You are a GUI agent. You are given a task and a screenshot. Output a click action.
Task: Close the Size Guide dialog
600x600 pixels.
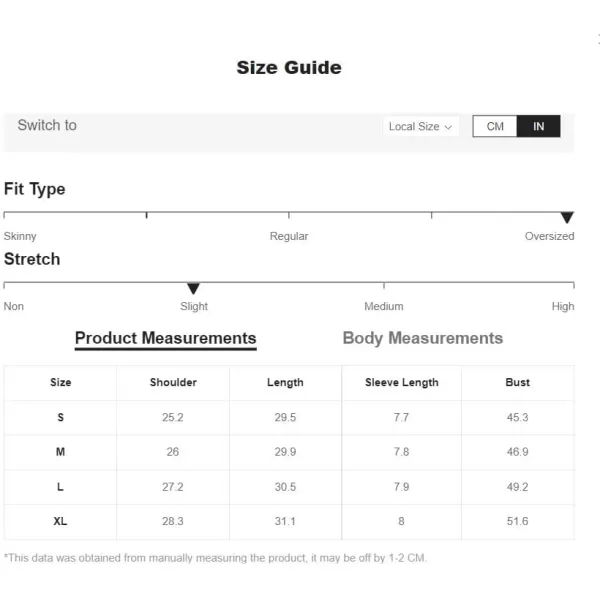tap(597, 38)
